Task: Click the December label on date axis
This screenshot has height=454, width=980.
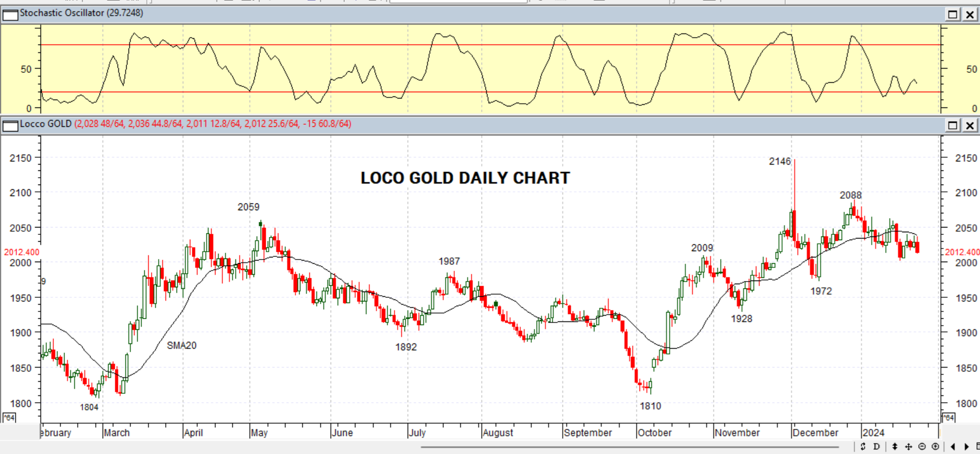Action: (x=815, y=433)
